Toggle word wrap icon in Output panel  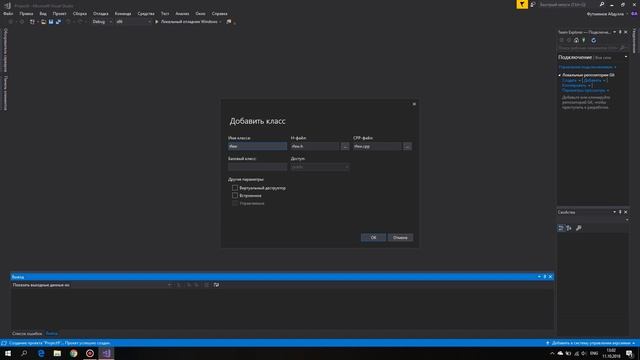pos(216,285)
